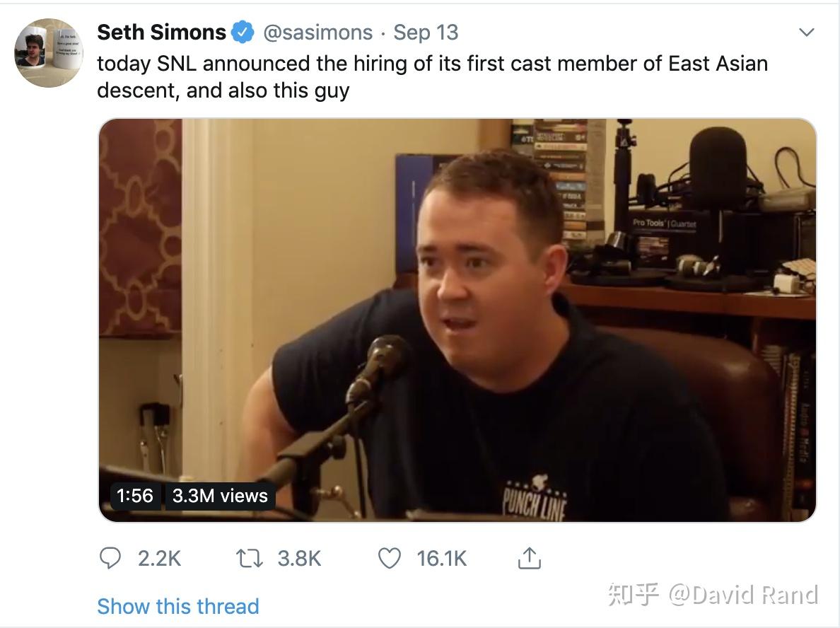The image size is (840, 628).
Task: Click the 2.2K replies count
Action: (x=159, y=559)
